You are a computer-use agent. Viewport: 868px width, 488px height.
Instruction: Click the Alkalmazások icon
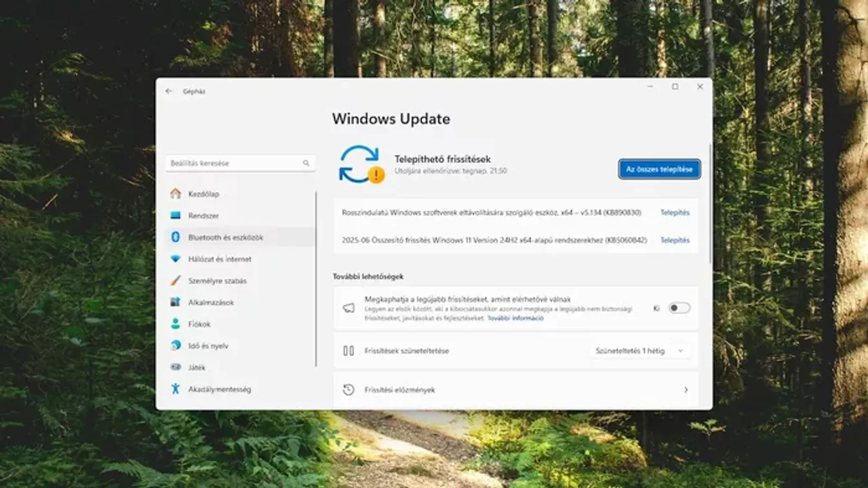coord(175,302)
